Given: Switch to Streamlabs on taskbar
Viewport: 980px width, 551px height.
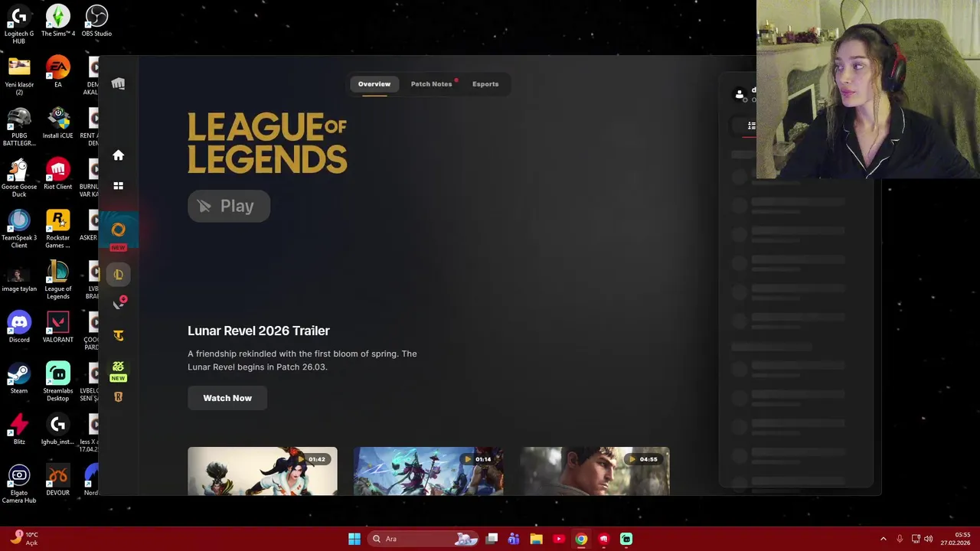Looking at the screenshot, I should (x=626, y=539).
